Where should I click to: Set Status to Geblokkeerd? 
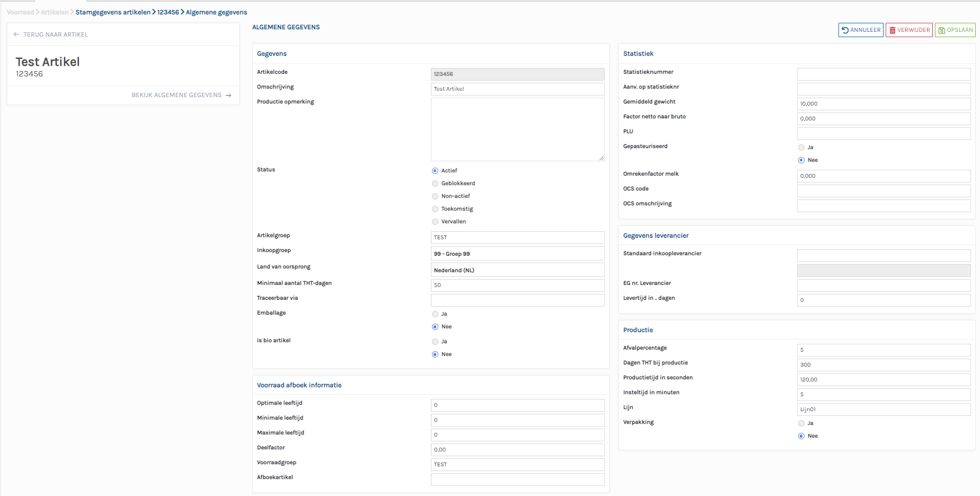(435, 184)
